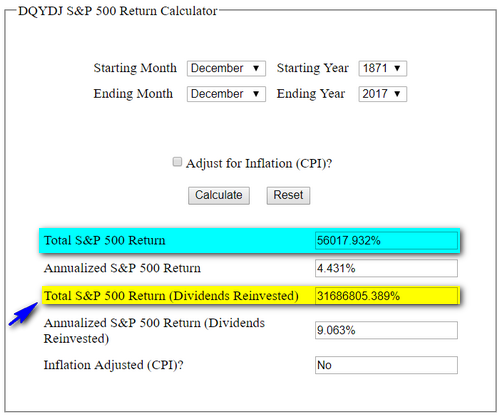500x417 pixels.
Task: Click the 'Total S&P 500 Return' cyan label
Action: pyautogui.click(x=104, y=240)
